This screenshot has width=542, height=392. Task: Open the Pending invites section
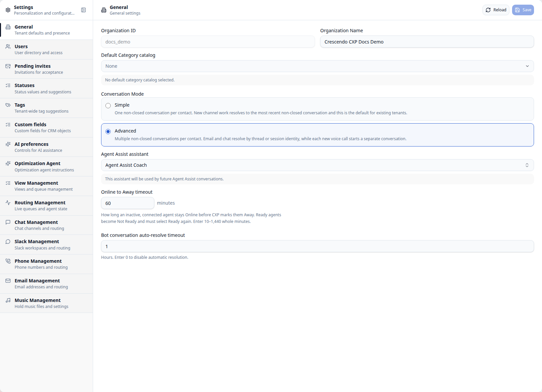pos(46,69)
